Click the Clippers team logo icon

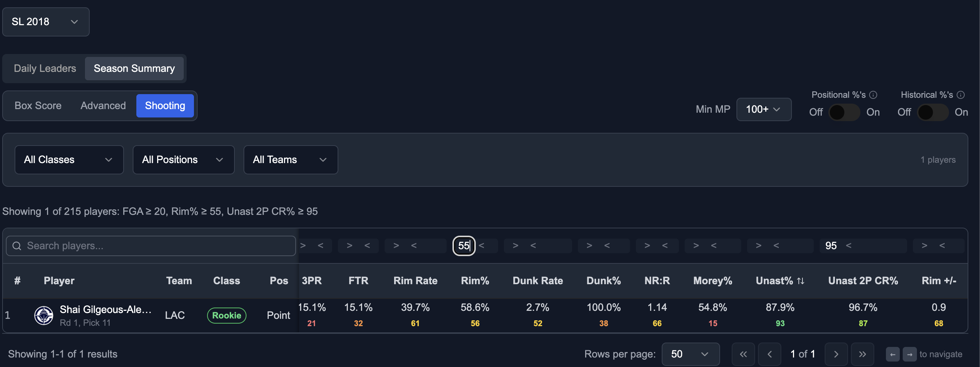pos(44,315)
